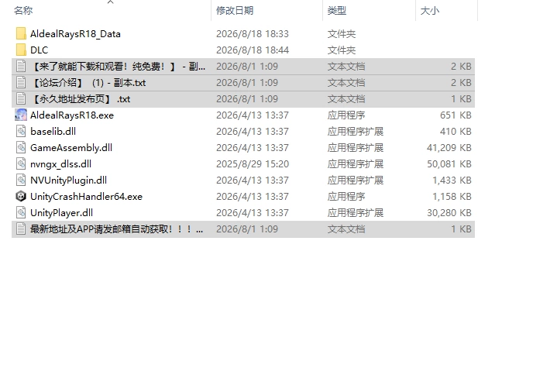Image resolution: width=533 pixels, height=392 pixels.
Task: Click the AldealRaysR18_Data folder icon
Action: (21, 33)
